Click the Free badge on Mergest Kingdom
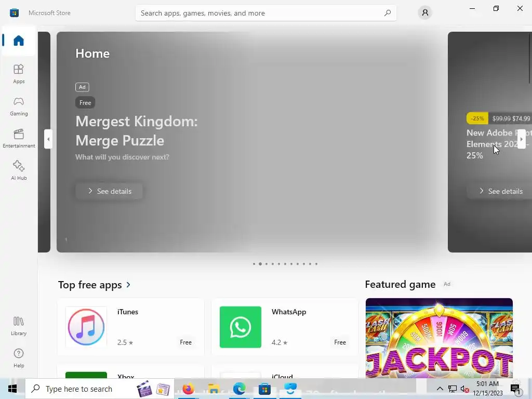Viewport: 532px width, 399px height. pos(85,102)
